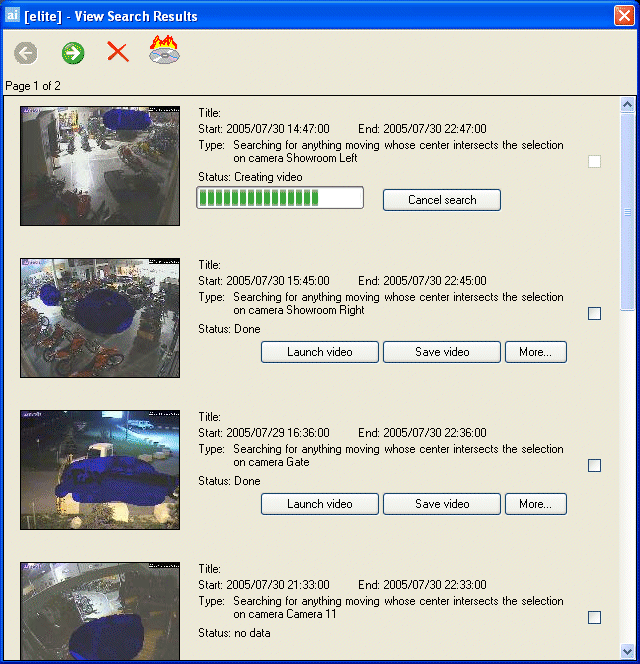640x664 pixels.
Task: Click 'on camera Showroom Left' text
Action: 295,158
